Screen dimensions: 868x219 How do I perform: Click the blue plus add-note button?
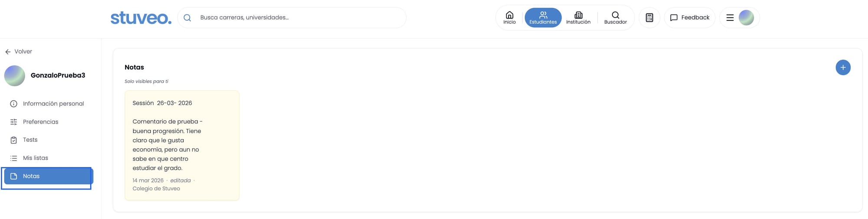(843, 67)
